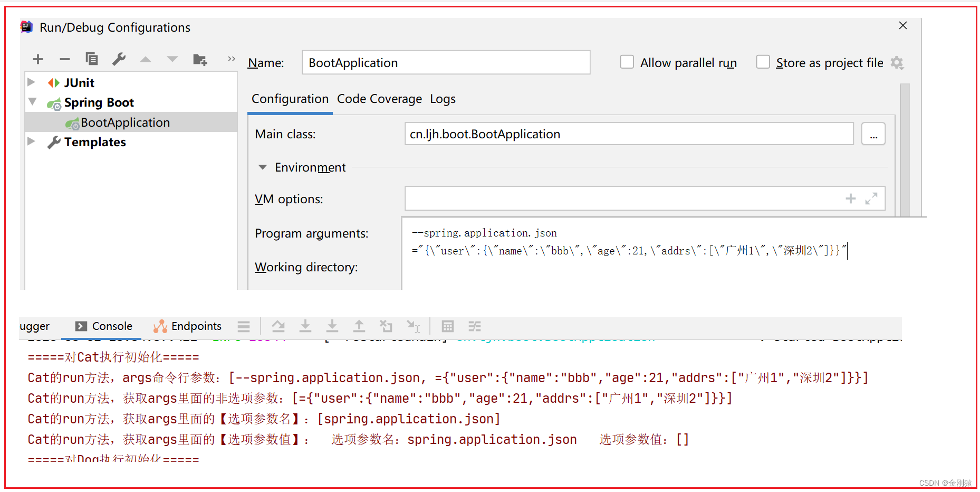Open Store as project file gear settings
Image resolution: width=980 pixels, height=492 pixels.
(897, 63)
